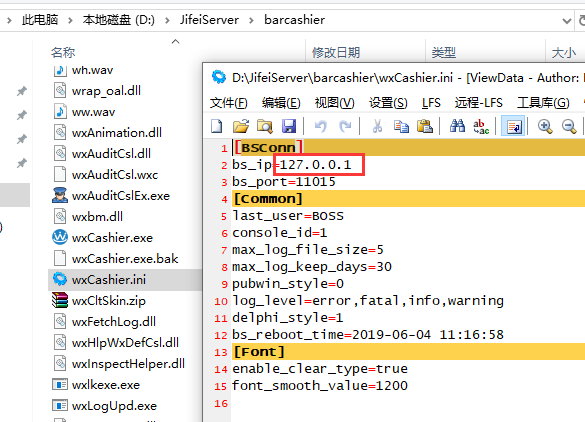Click the Paste clipboard icon
The height and width of the screenshot is (422, 585).
click(x=425, y=126)
